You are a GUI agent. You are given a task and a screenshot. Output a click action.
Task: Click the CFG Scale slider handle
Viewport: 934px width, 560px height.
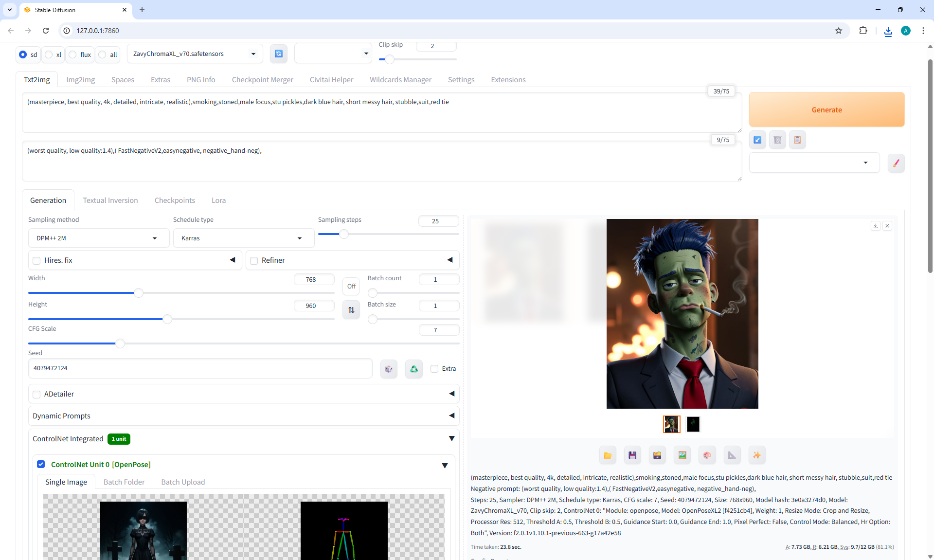click(x=120, y=343)
